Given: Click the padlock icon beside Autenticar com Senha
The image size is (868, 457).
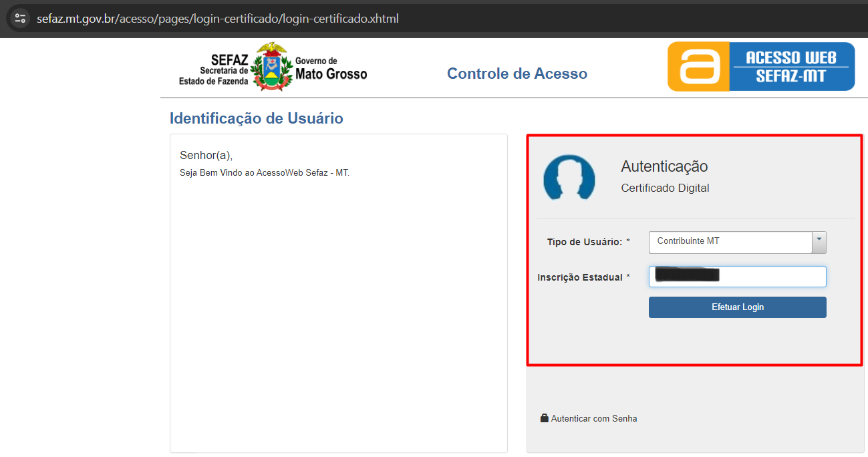Looking at the screenshot, I should [x=544, y=418].
